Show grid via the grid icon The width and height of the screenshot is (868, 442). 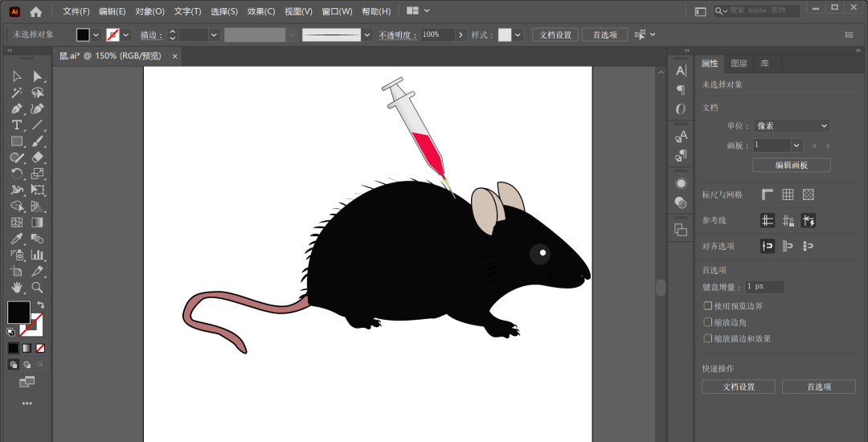point(788,194)
